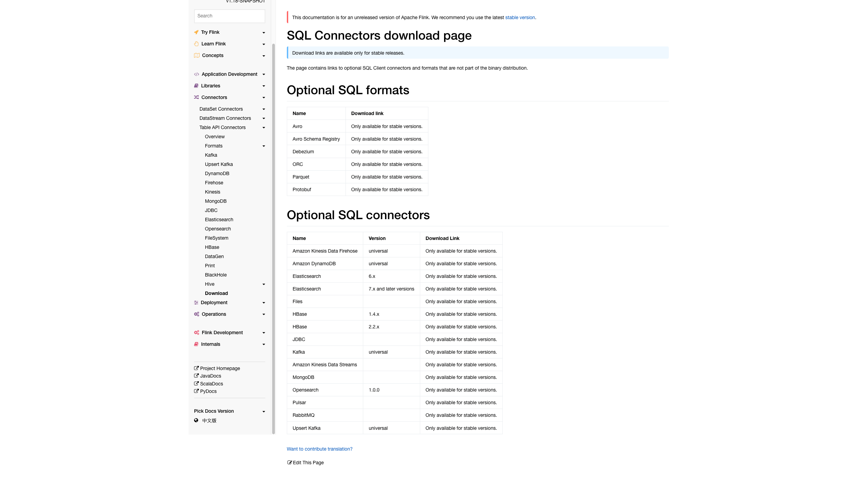This screenshot has width=868, height=482.
Task: Click the Protobuf format row name
Action: (301, 189)
